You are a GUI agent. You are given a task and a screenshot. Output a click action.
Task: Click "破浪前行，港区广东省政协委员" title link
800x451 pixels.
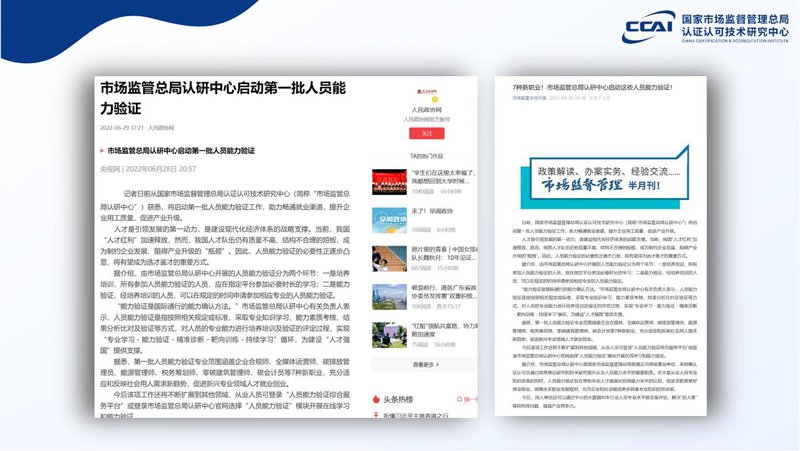click(444, 291)
